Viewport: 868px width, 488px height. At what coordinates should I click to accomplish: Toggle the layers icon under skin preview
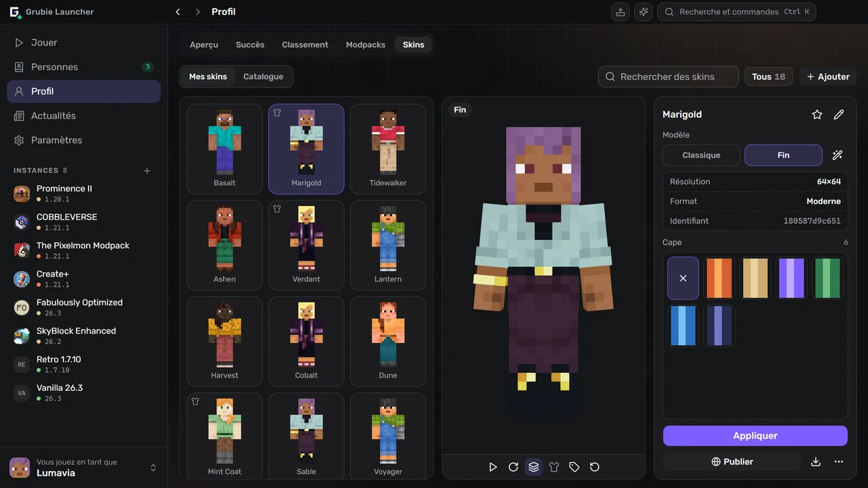click(x=534, y=467)
